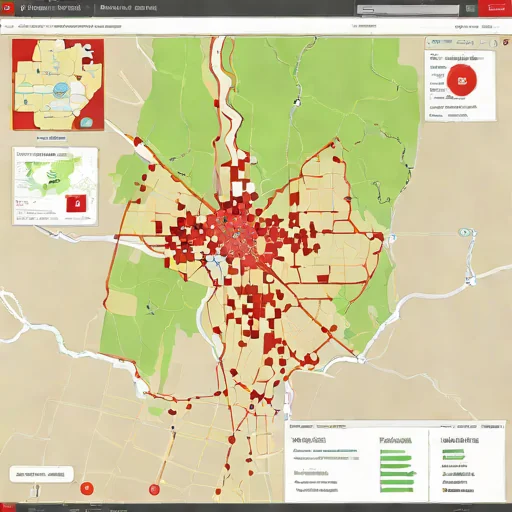Click the right-side text in the white breadcrumb bar
This screenshot has height=512, width=512.
(475, 26)
